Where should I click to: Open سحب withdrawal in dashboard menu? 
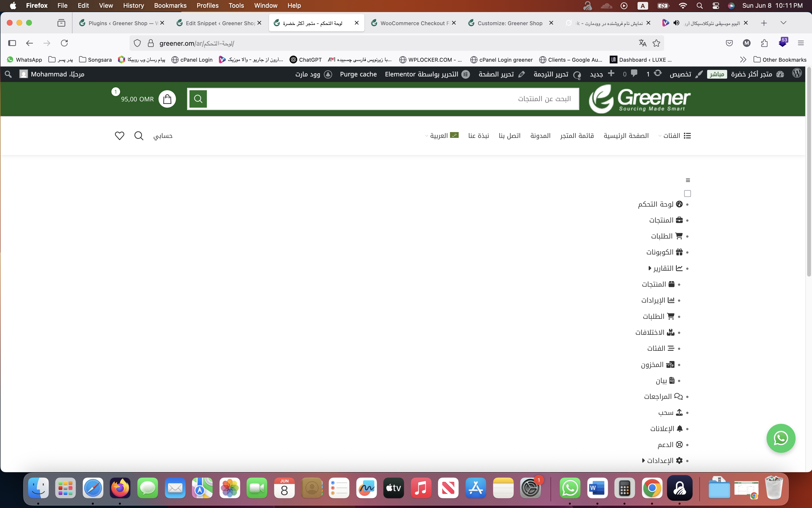[670, 412]
